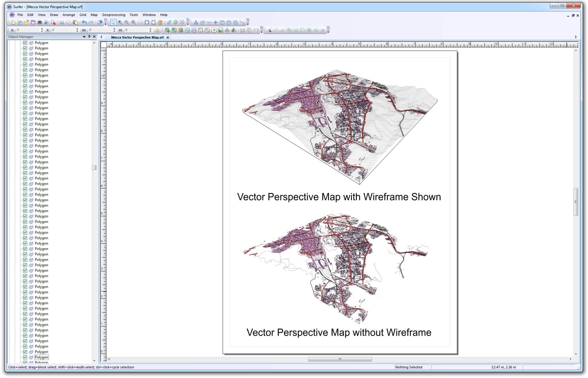Click the Y coordinate stepper arrows
The height and width of the screenshot is (378, 588).
pyautogui.click(x=77, y=30)
